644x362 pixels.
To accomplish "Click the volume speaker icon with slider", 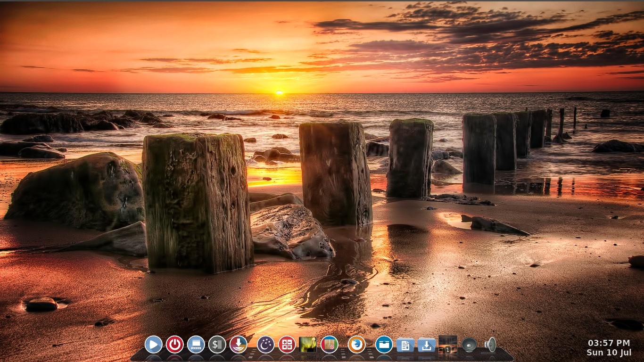I will (490, 345).
